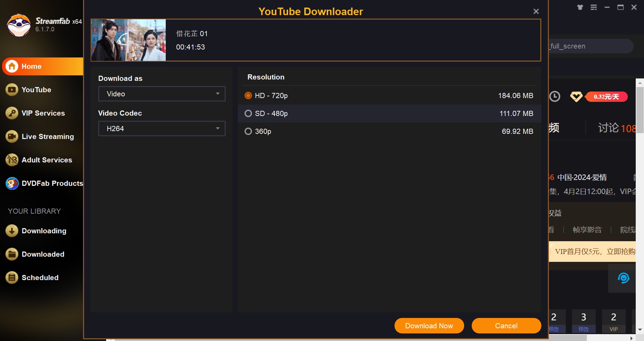Go to the Home section
This screenshot has height=341, width=644.
pos(43,66)
